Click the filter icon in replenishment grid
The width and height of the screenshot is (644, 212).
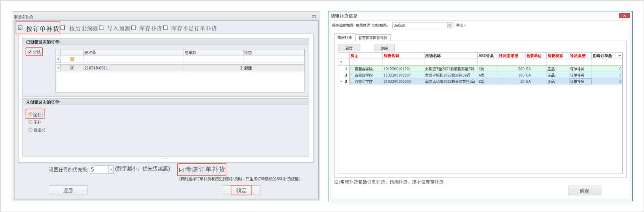pos(341,62)
